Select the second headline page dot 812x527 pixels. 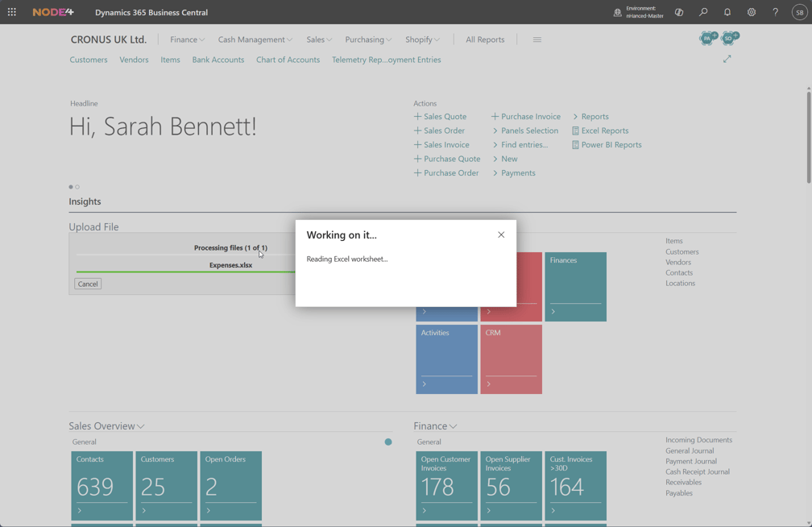tap(77, 187)
